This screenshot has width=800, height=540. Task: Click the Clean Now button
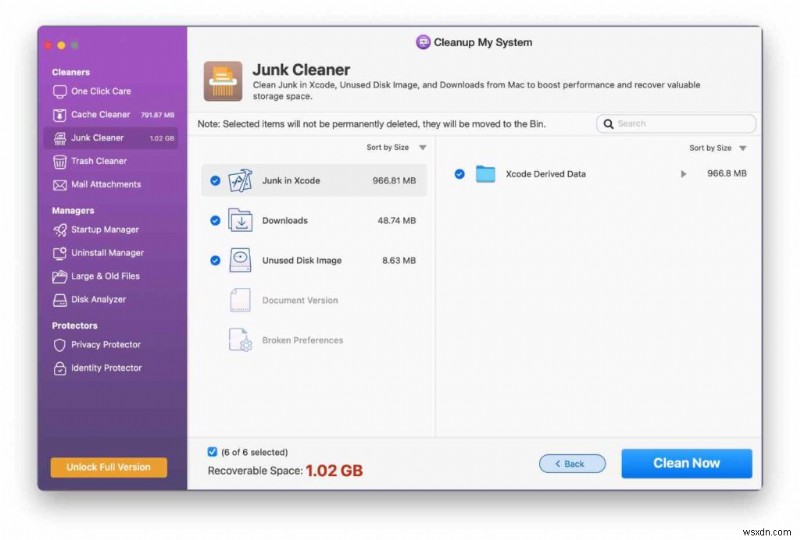pyautogui.click(x=686, y=463)
